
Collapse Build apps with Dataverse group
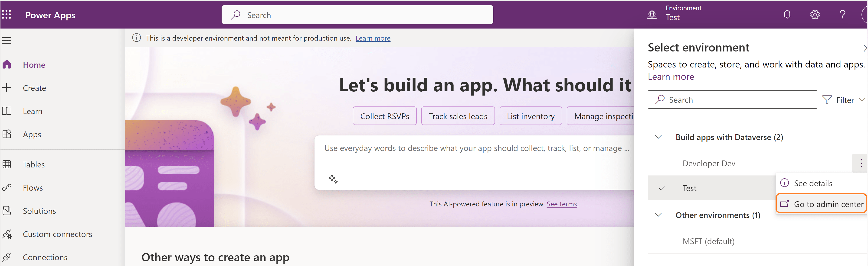pyautogui.click(x=658, y=137)
